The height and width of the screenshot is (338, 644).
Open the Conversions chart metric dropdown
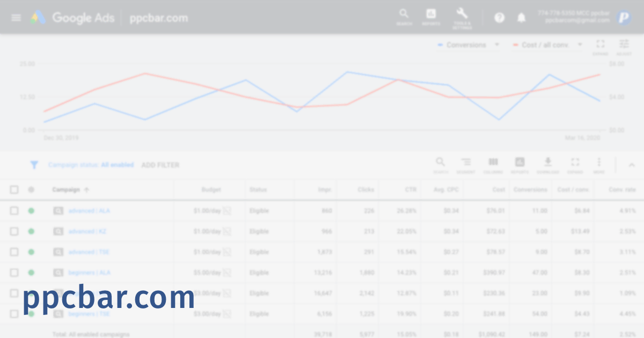point(469,45)
